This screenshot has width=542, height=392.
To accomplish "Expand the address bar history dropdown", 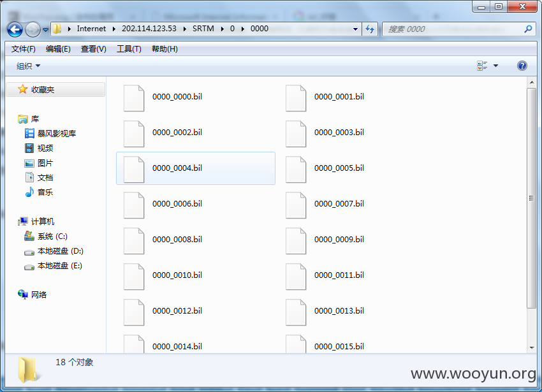I will (x=355, y=29).
